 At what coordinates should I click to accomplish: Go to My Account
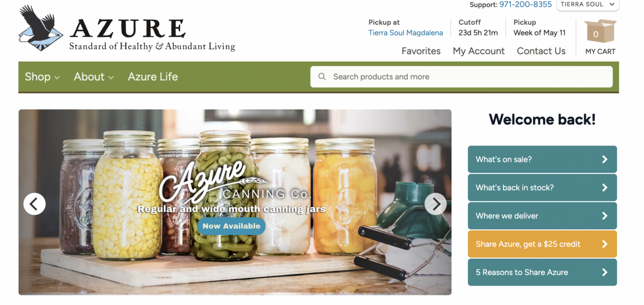[479, 51]
